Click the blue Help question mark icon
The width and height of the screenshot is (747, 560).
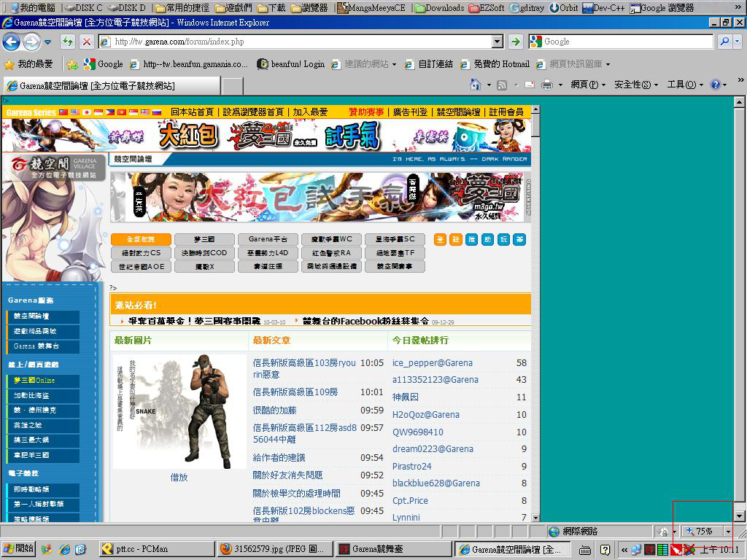715,85
